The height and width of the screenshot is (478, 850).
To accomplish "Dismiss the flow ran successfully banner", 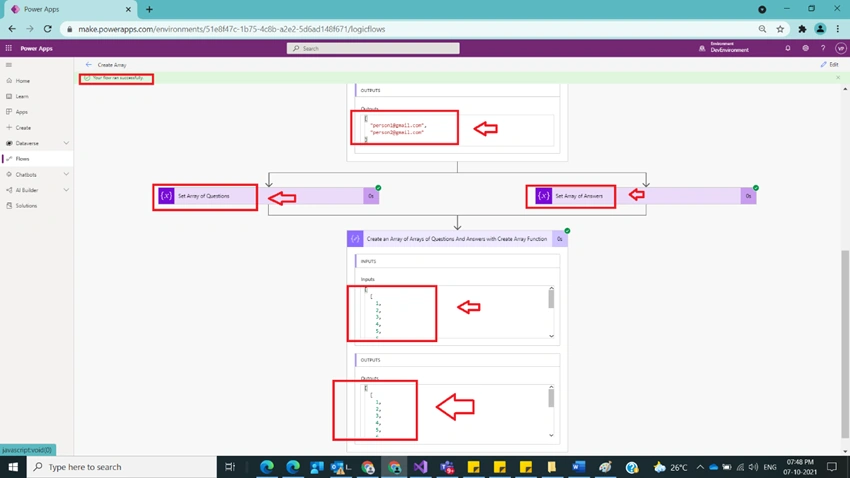I will [838, 78].
